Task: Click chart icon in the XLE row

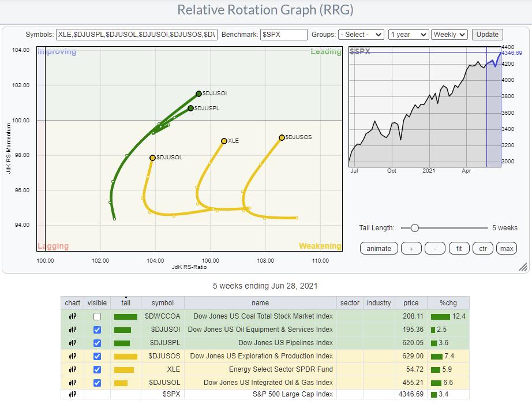Action: click(73, 369)
